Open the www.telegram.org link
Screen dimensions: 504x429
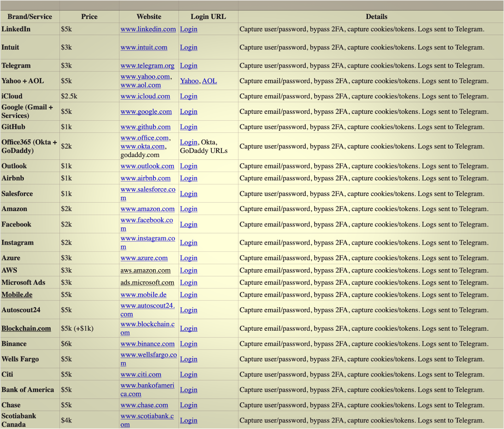147,66
